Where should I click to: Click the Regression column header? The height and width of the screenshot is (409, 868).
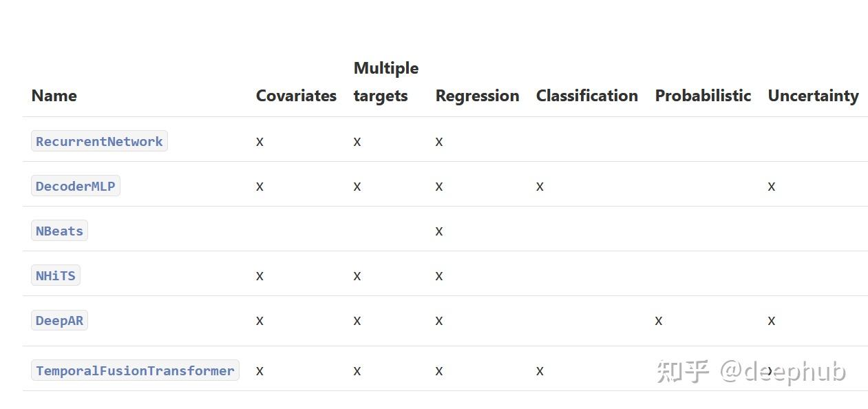coord(477,96)
